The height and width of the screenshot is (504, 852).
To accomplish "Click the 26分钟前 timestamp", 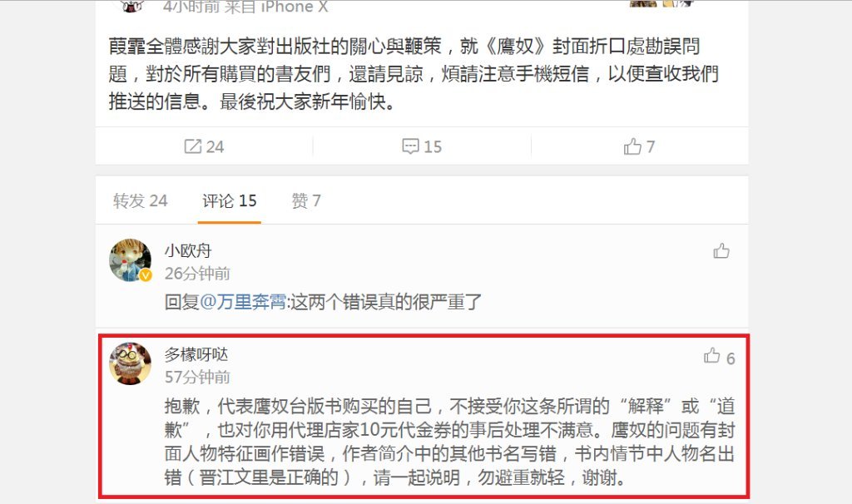I will point(197,273).
